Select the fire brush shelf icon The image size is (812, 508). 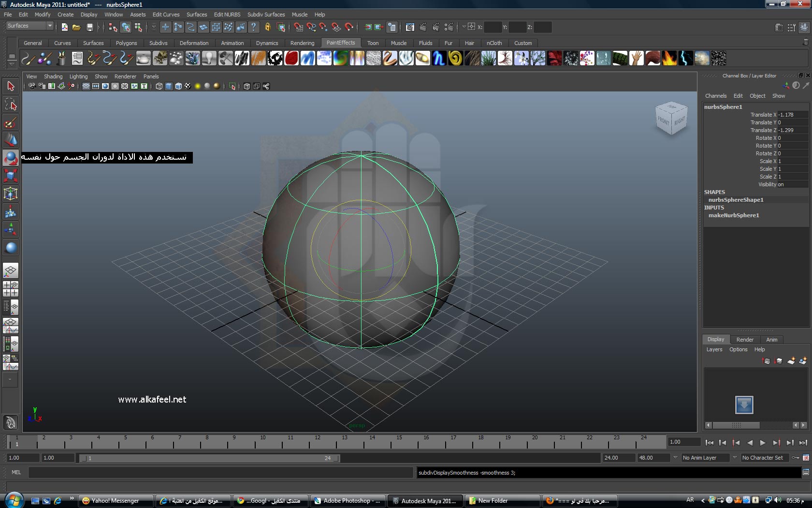click(x=669, y=59)
